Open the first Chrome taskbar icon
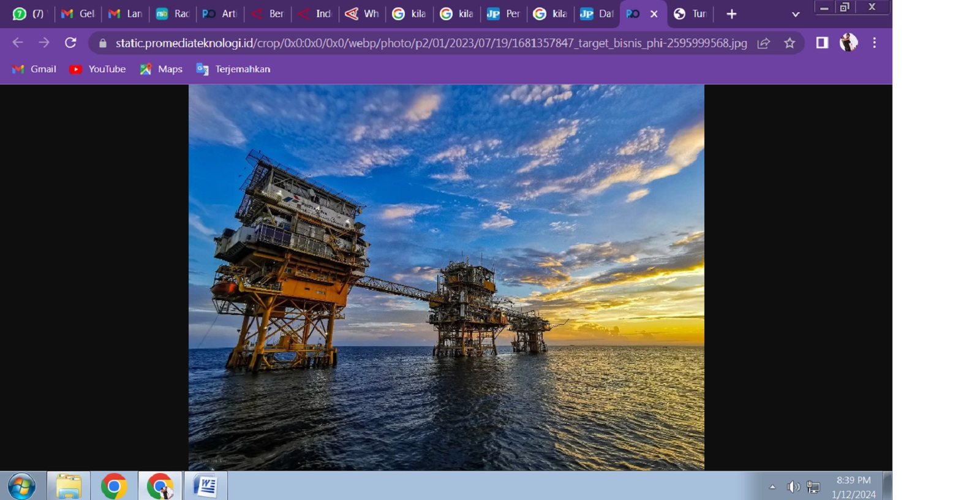Image resolution: width=980 pixels, height=500 pixels. pyautogui.click(x=114, y=487)
